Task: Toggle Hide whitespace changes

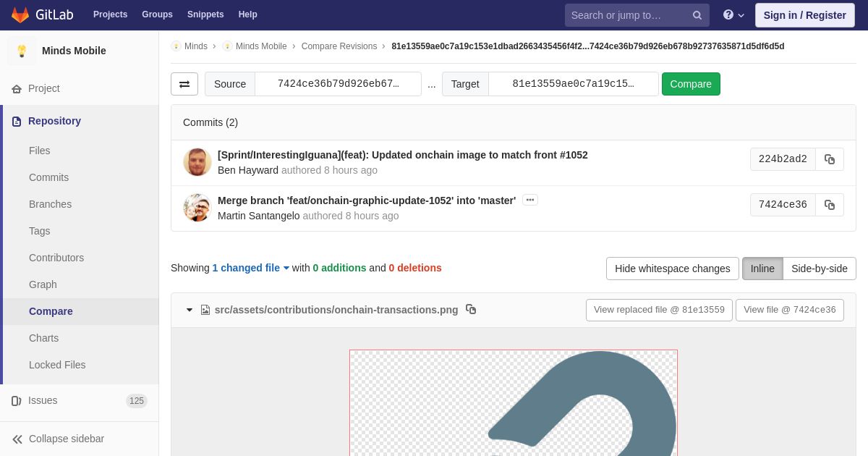Action: (673, 269)
